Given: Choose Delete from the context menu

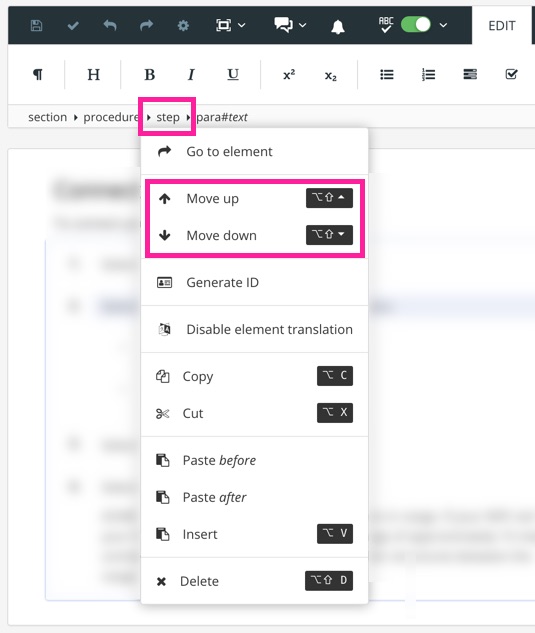Looking at the screenshot, I should pos(254,581).
